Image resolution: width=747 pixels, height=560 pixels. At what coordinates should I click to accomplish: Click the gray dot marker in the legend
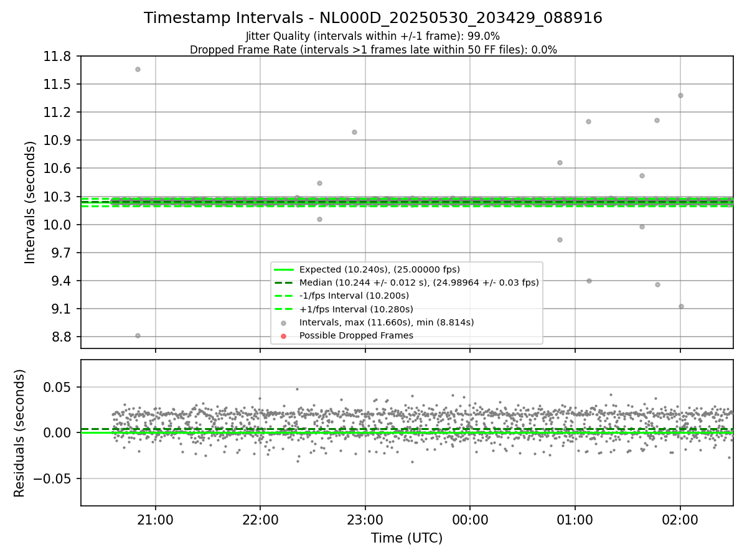pyautogui.click(x=284, y=323)
